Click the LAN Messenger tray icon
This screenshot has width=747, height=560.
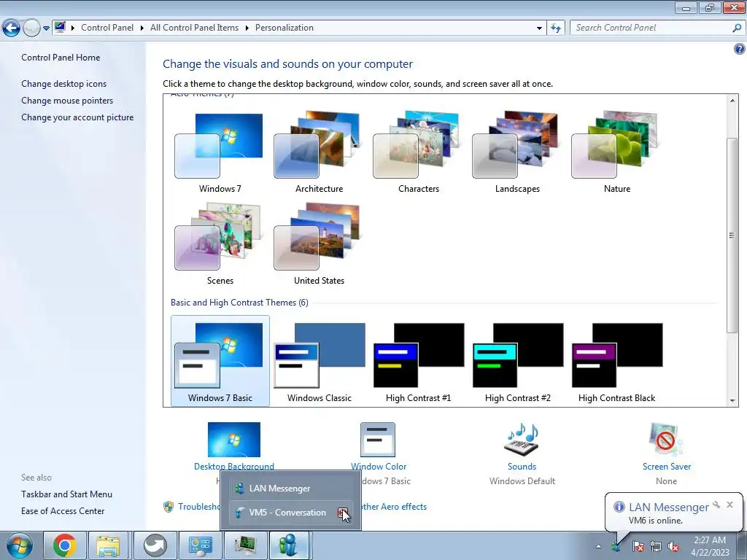(616, 547)
